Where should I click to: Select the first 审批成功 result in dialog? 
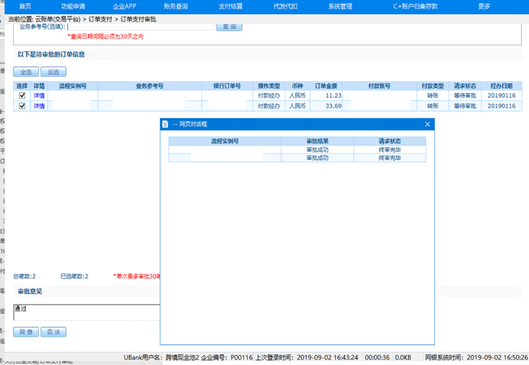(317, 149)
